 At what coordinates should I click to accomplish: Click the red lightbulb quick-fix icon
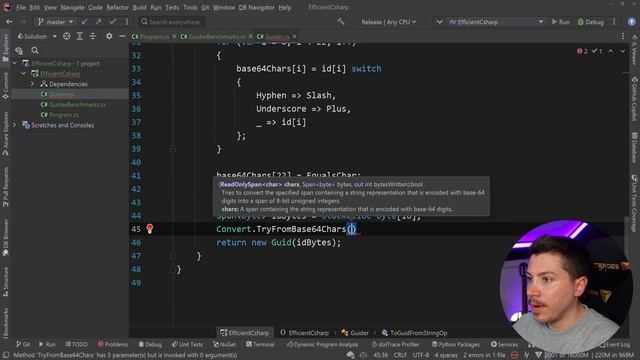149,229
